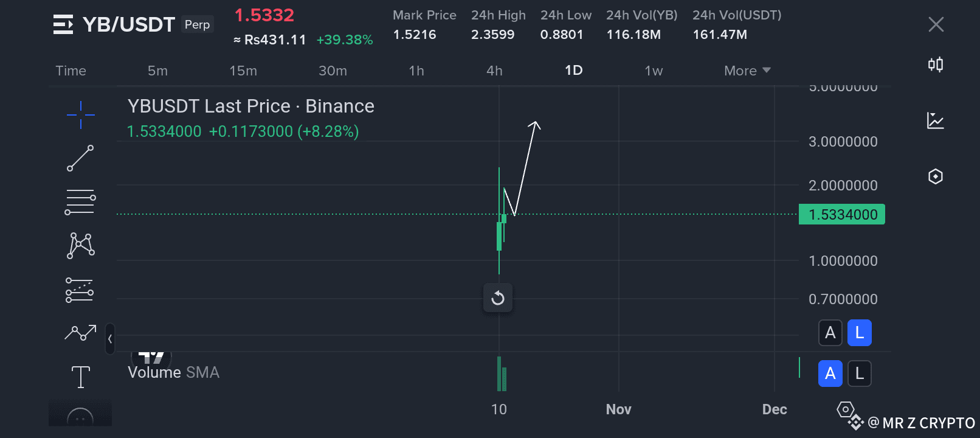Enable log scale on the price chart
980x438 pixels.
[859, 333]
